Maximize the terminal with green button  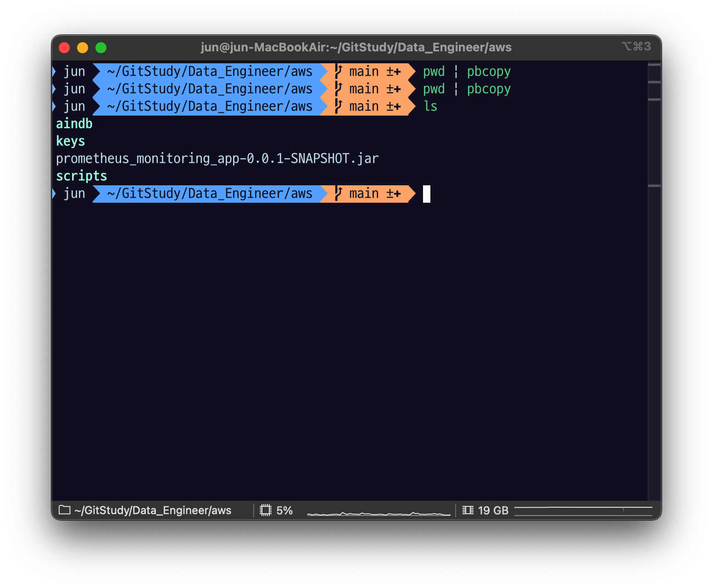[101, 47]
